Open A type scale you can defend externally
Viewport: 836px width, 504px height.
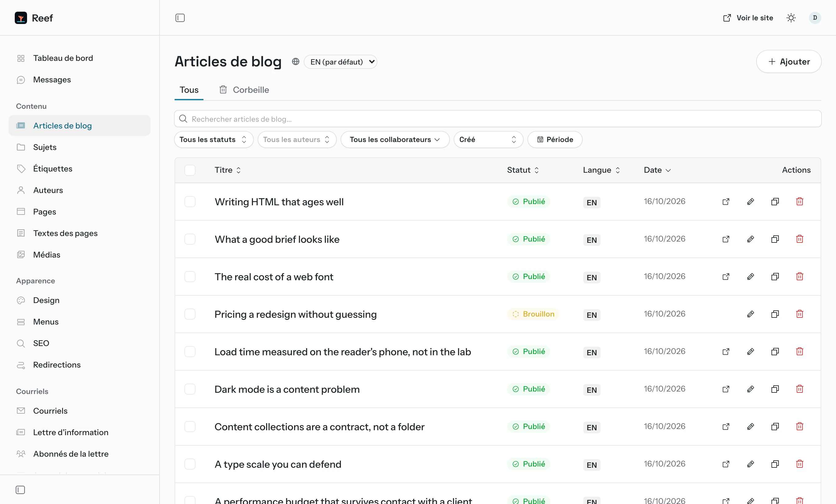tap(726, 464)
